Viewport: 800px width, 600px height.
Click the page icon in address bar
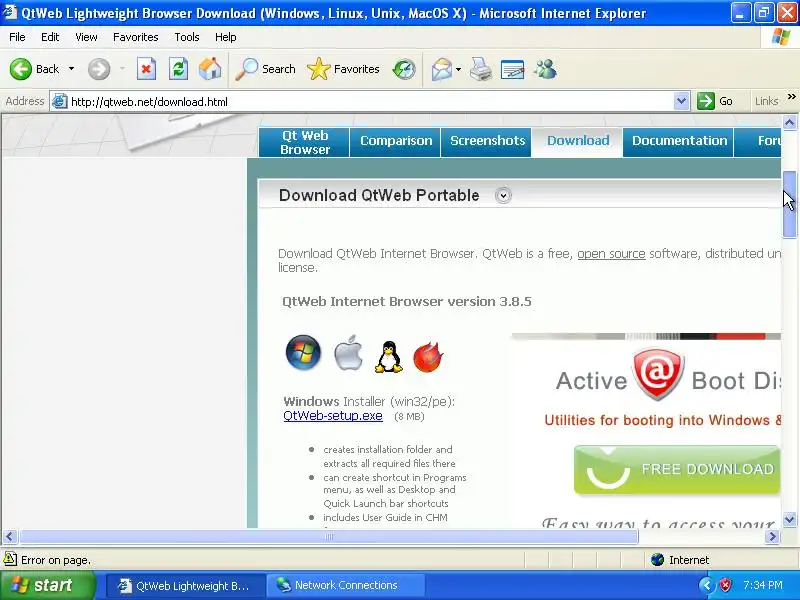pos(60,101)
